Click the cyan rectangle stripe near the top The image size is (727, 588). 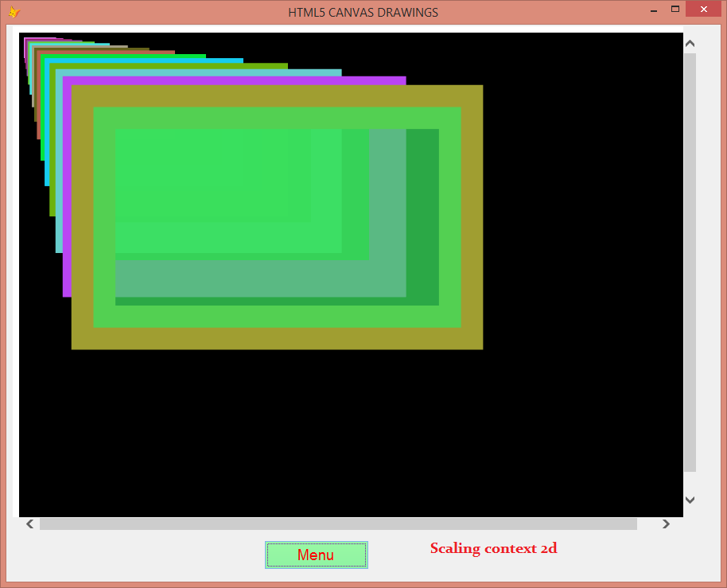click(199, 61)
